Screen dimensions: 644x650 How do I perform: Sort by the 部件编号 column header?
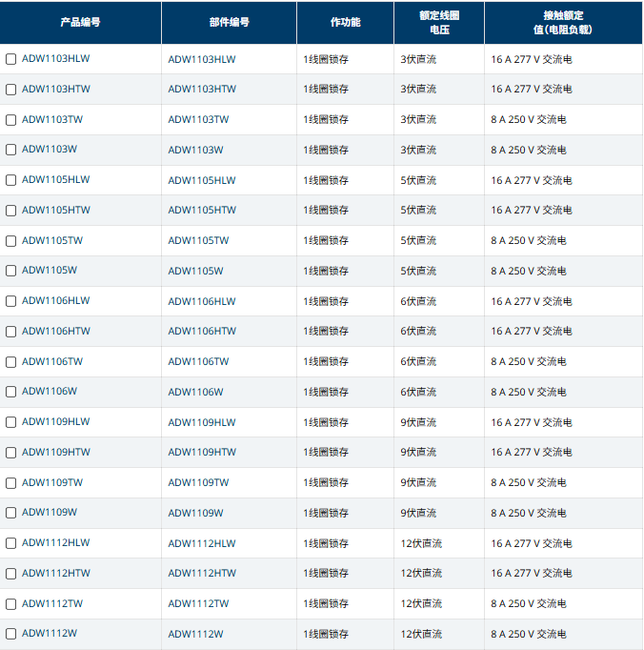229,22
